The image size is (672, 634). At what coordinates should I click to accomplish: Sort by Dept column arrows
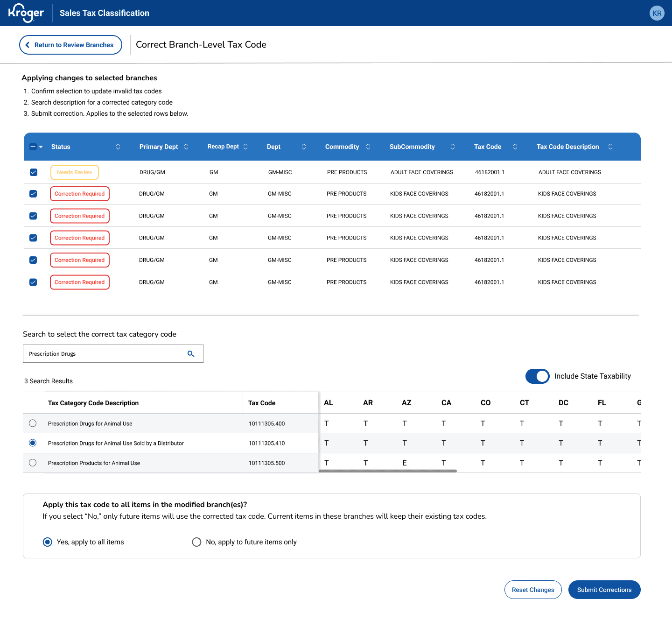tap(304, 147)
